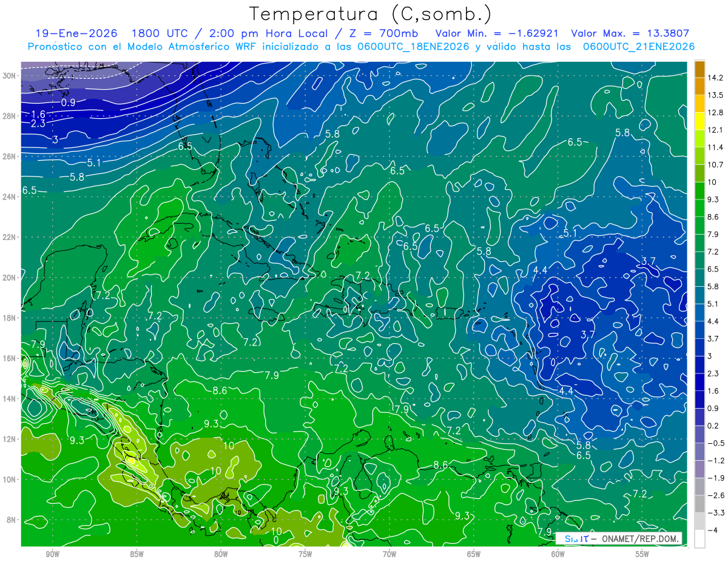Click the -2.6 colorbar scale label
Image resolution: width=728 pixels, height=562 pixels.
(x=715, y=495)
